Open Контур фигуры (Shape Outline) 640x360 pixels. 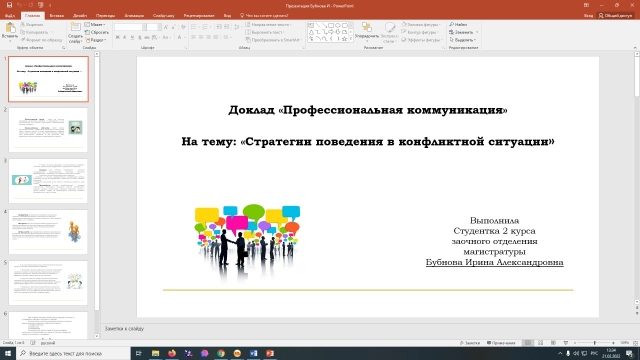420,32
